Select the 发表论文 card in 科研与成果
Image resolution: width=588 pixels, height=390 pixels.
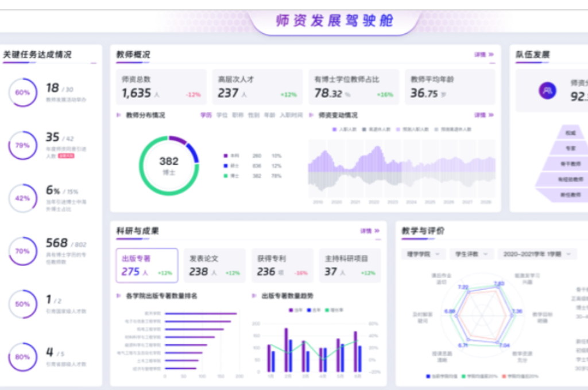[214, 265]
